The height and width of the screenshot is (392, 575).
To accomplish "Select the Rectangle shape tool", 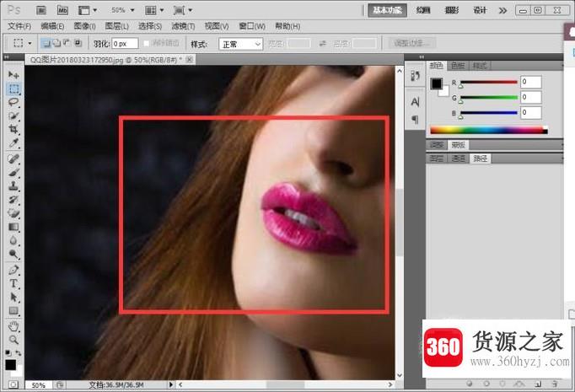I will pos(13,311).
